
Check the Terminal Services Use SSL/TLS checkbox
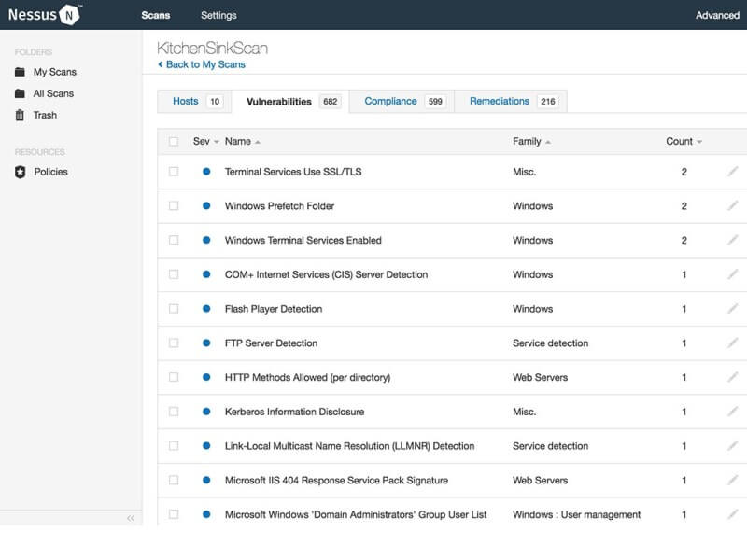(x=174, y=172)
